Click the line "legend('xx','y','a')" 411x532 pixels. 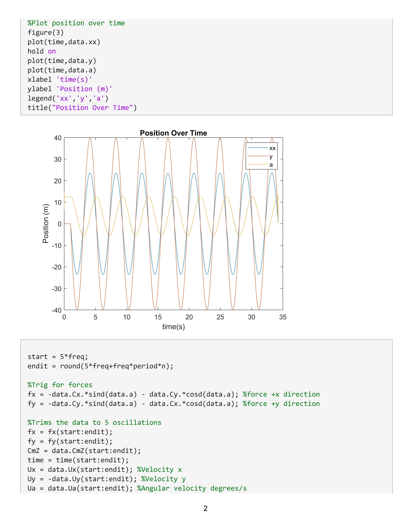pyautogui.click(x=68, y=98)
